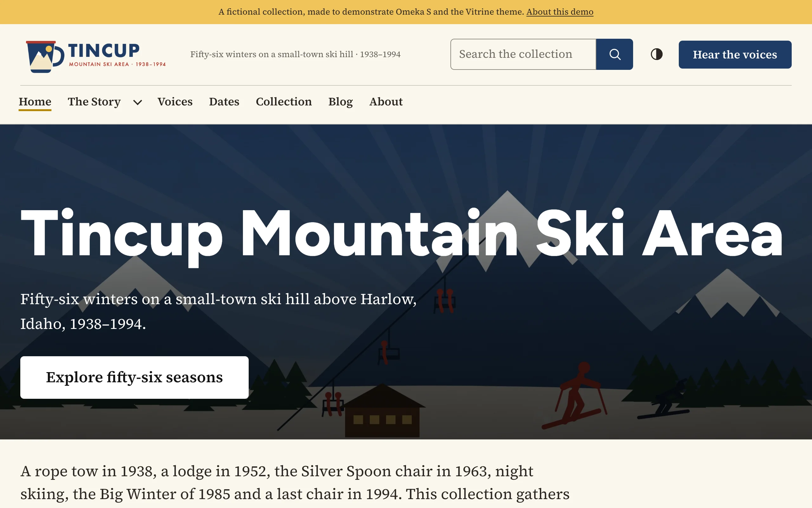Follow the About this demo link
Viewport: 812px width, 508px height.
[x=560, y=12]
